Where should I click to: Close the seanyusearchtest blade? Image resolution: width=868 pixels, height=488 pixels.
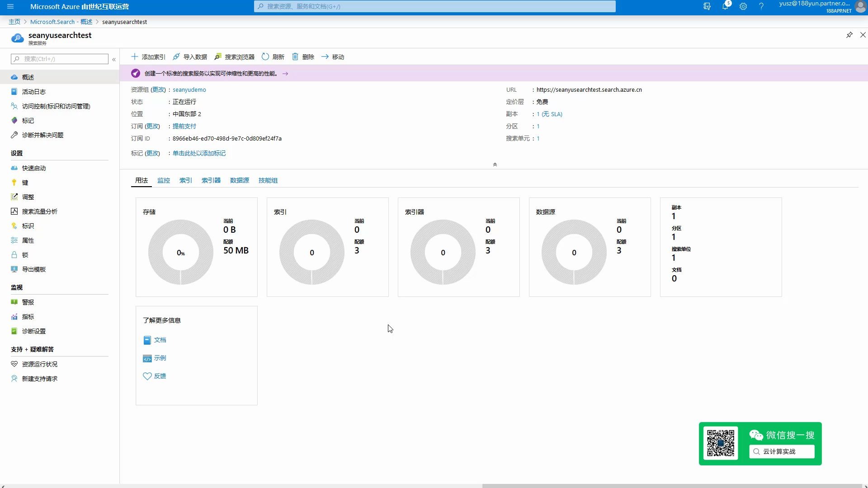click(x=863, y=35)
